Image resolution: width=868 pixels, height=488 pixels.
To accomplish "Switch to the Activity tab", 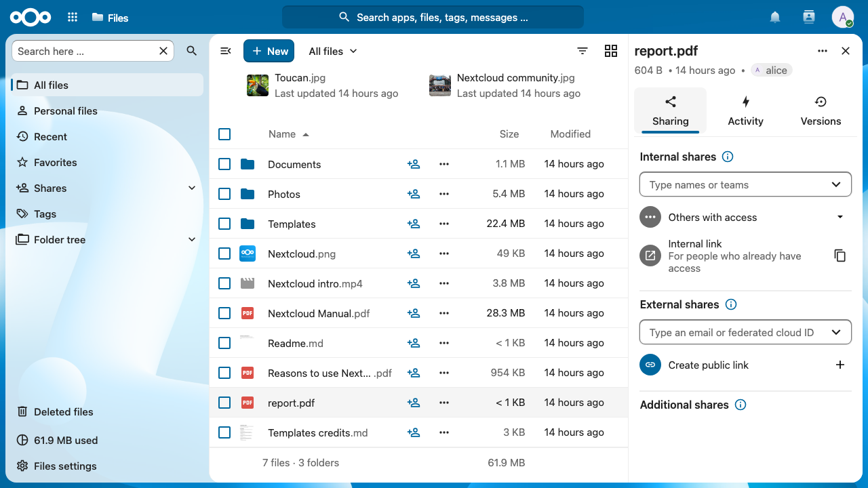I will click(745, 110).
